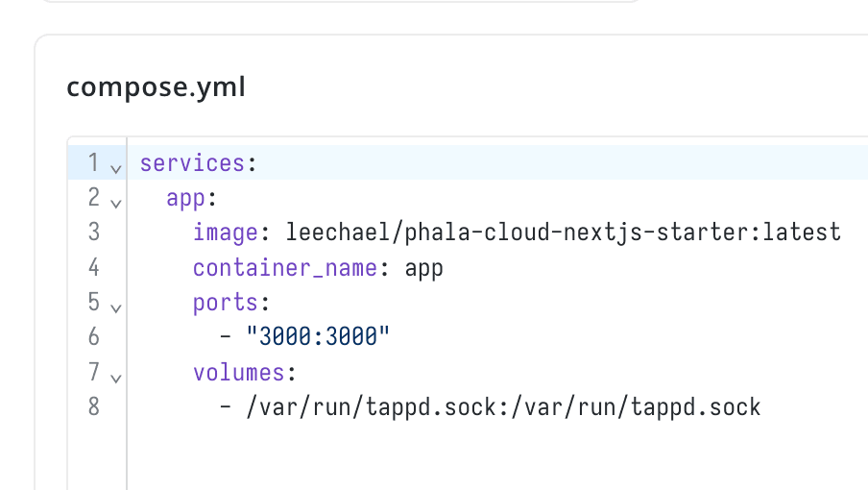Click the app value after container_name
868x490 pixels.
coord(423,267)
